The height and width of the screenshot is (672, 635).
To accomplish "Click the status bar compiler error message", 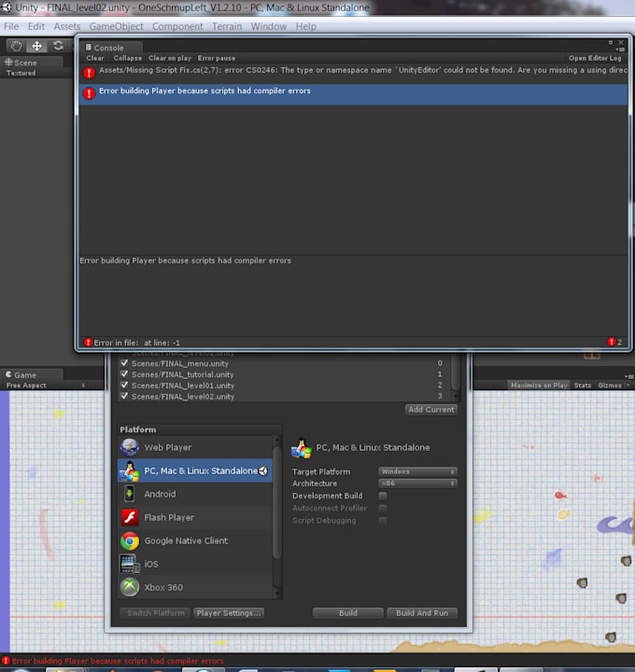I will pyautogui.click(x=118, y=661).
